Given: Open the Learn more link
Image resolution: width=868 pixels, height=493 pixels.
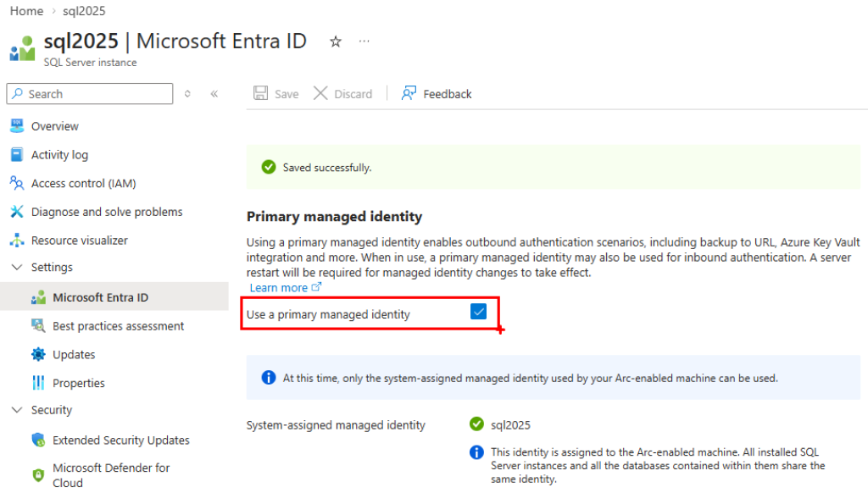Looking at the screenshot, I should pos(281,287).
